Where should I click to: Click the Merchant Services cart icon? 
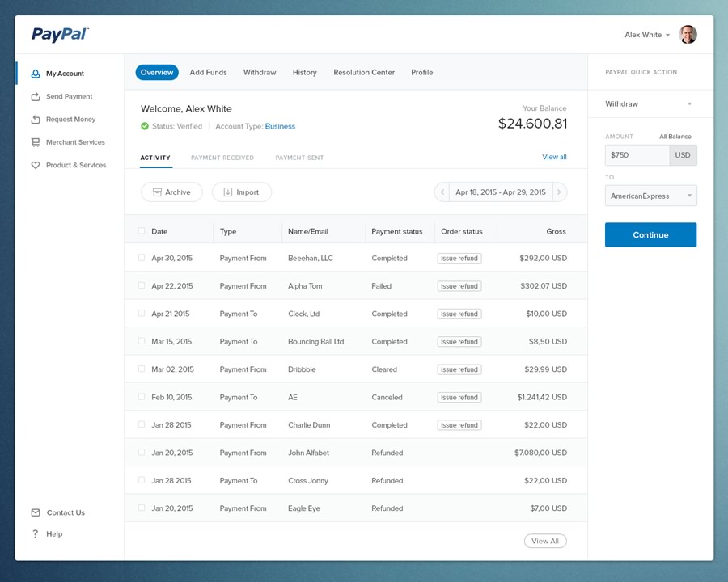click(36, 142)
